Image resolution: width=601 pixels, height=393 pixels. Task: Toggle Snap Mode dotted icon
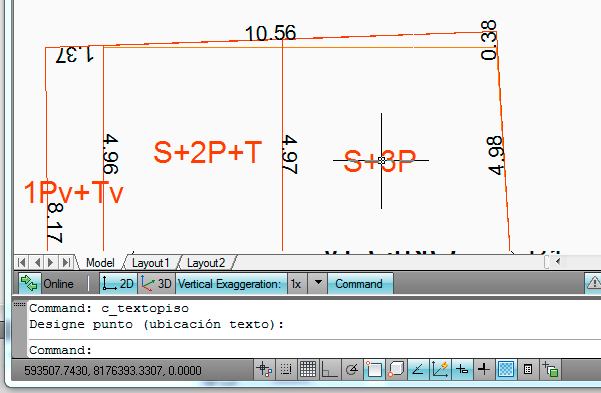(286, 370)
